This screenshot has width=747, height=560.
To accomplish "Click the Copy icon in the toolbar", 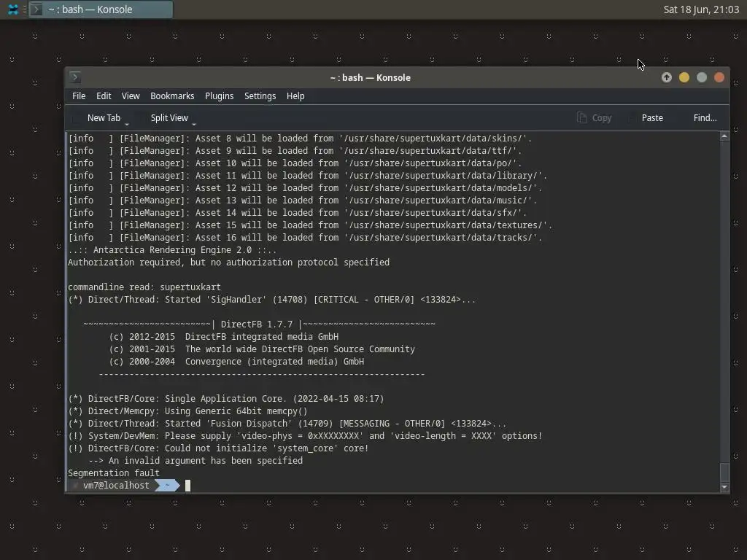I will 581,117.
